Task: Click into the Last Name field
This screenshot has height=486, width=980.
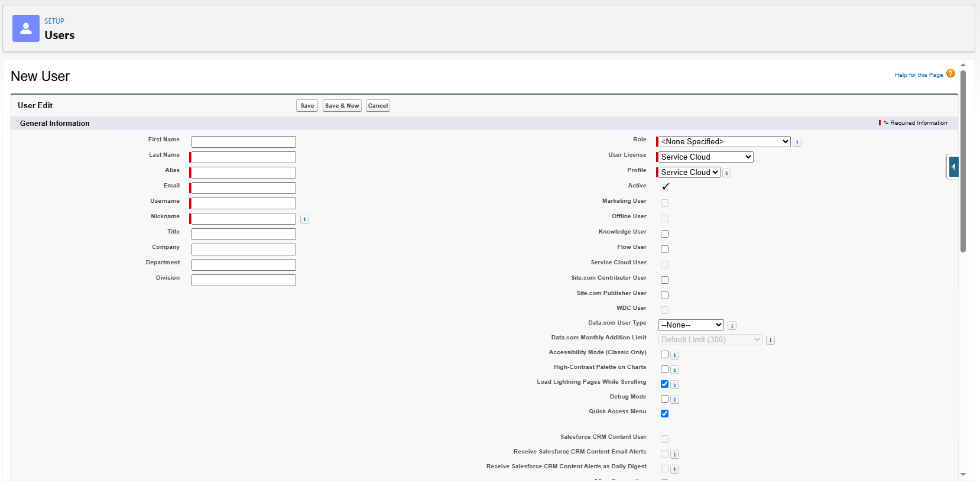Action: coord(244,157)
